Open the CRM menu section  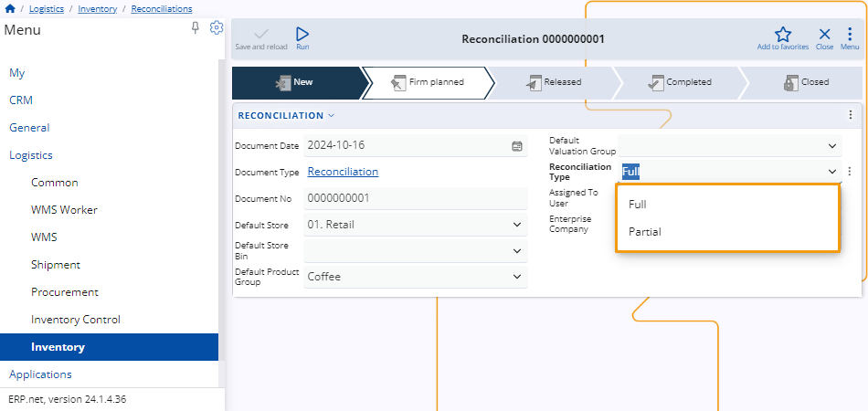click(x=21, y=100)
